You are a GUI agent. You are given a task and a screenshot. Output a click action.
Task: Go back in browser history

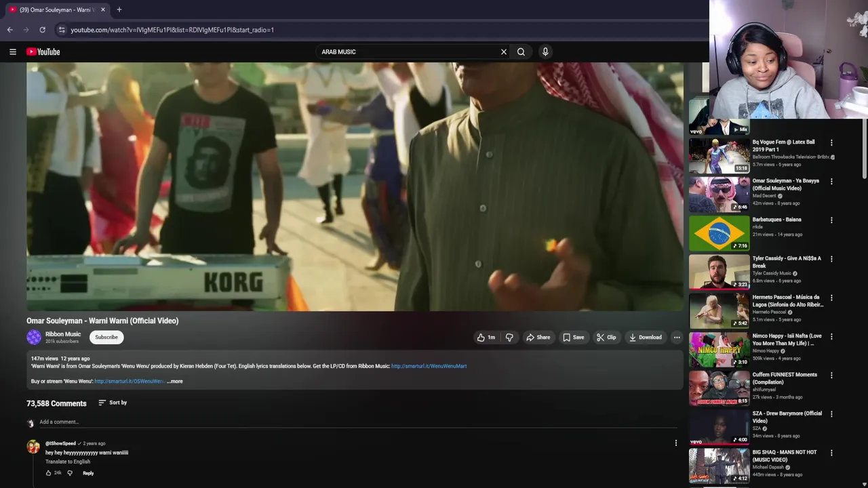(9, 30)
